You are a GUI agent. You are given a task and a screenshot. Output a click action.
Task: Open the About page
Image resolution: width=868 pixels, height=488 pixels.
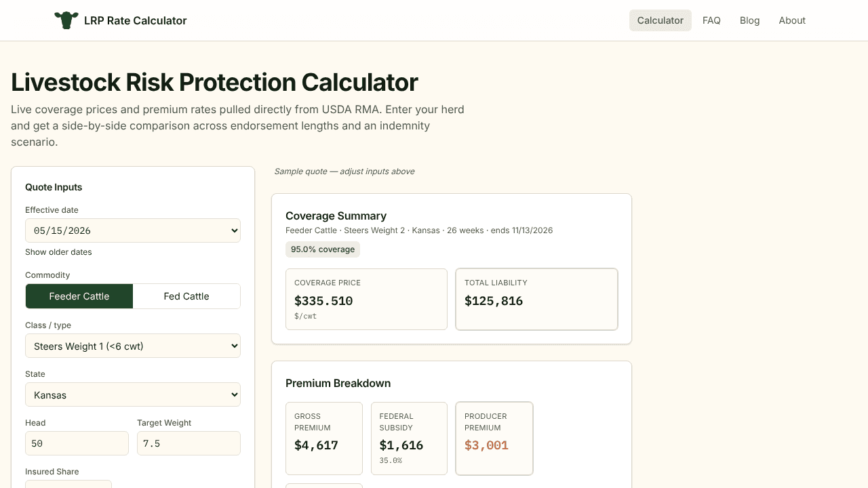coord(792,20)
